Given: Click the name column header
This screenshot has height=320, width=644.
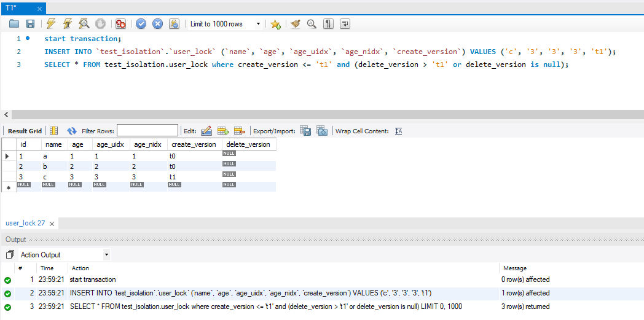Looking at the screenshot, I should tap(55, 144).
